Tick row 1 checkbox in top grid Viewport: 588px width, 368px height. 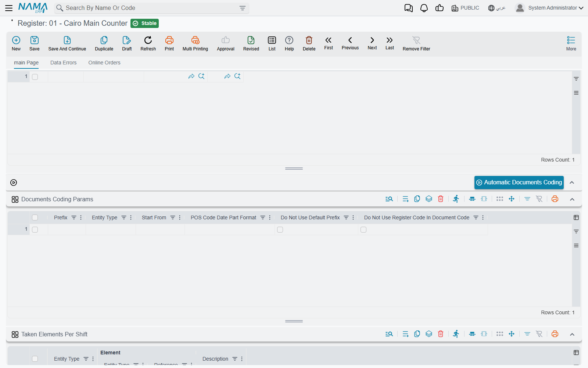35,77
